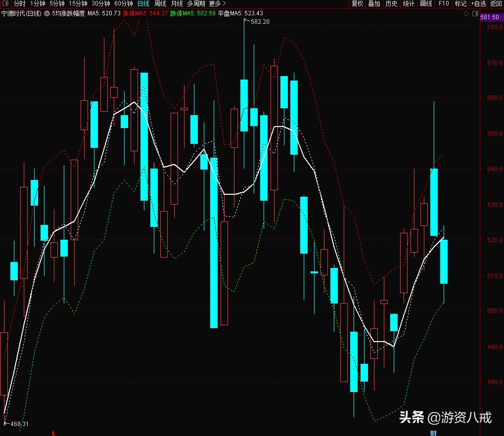Select the 60分钟 period
This screenshot has width=504, height=436.
point(124,3)
